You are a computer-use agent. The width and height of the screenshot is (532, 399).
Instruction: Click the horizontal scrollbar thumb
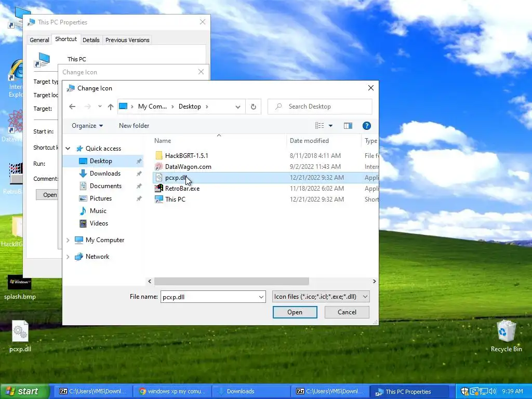pyautogui.click(x=231, y=281)
